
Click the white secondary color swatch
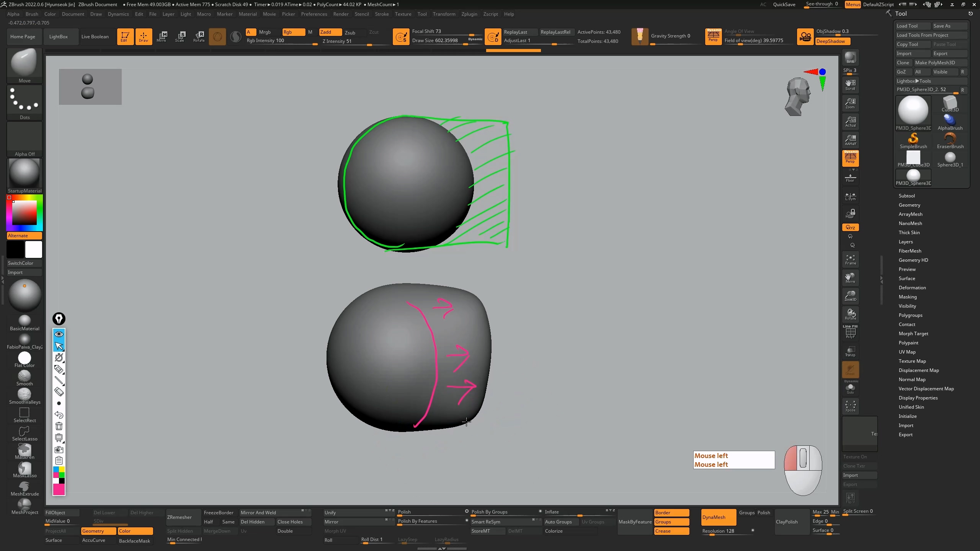click(34, 249)
